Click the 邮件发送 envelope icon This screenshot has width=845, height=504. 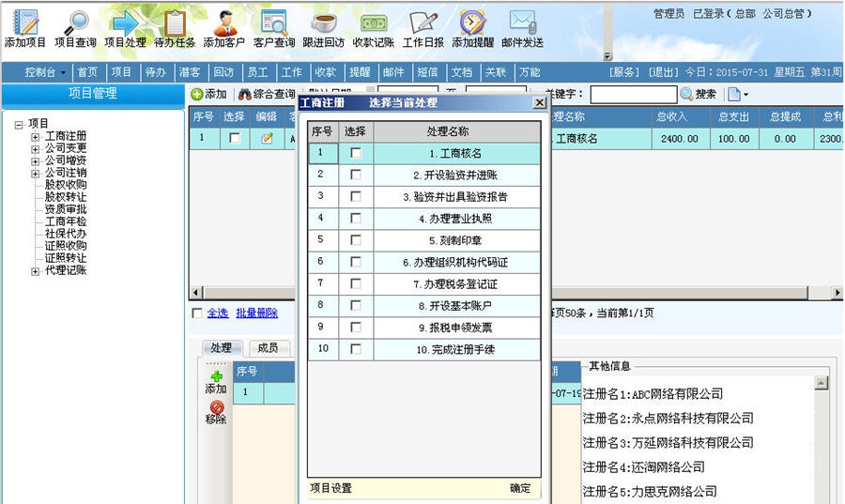[x=522, y=29]
